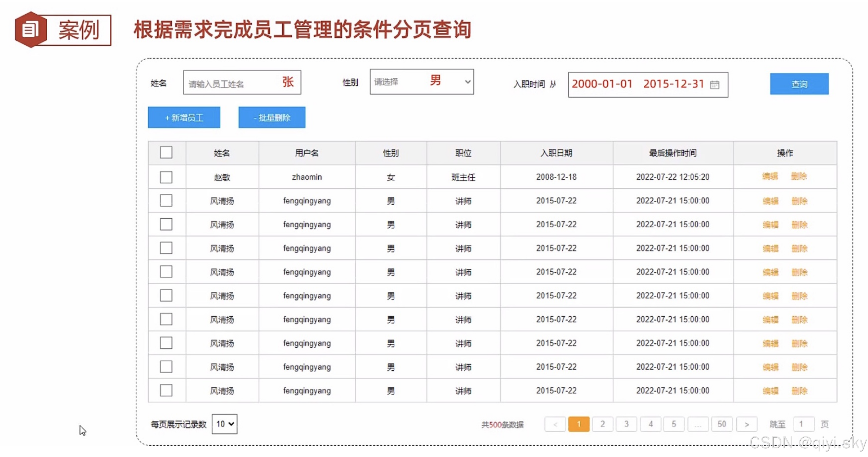
Task: Click the ellipsis pagination button
Action: pos(698,424)
